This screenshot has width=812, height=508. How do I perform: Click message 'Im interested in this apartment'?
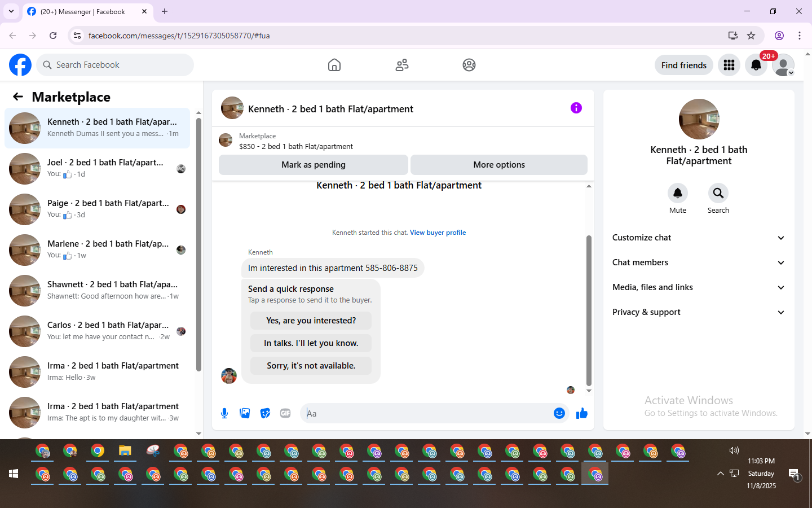(333, 268)
